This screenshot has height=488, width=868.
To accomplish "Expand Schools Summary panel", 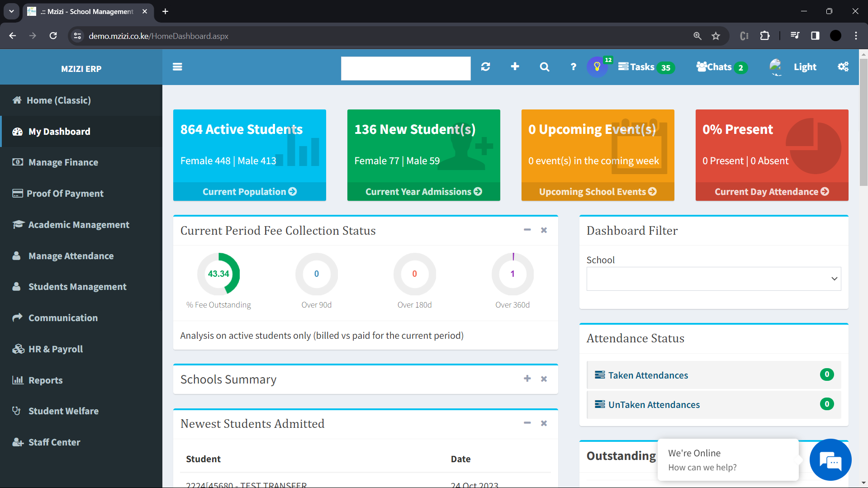I will click(527, 379).
